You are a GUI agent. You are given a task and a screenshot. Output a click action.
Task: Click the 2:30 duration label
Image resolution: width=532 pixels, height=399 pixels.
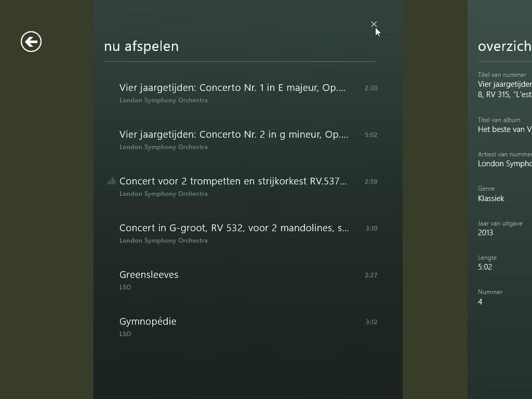point(371,88)
